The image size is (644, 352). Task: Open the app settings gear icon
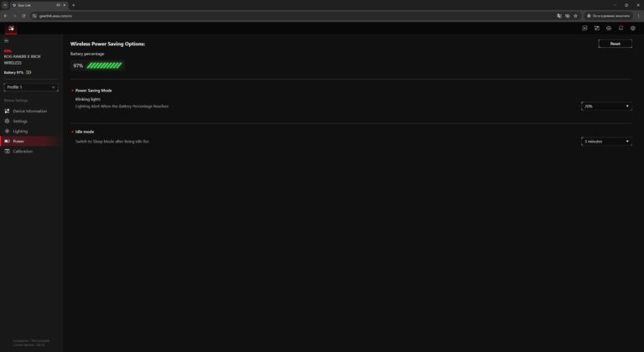(x=633, y=28)
